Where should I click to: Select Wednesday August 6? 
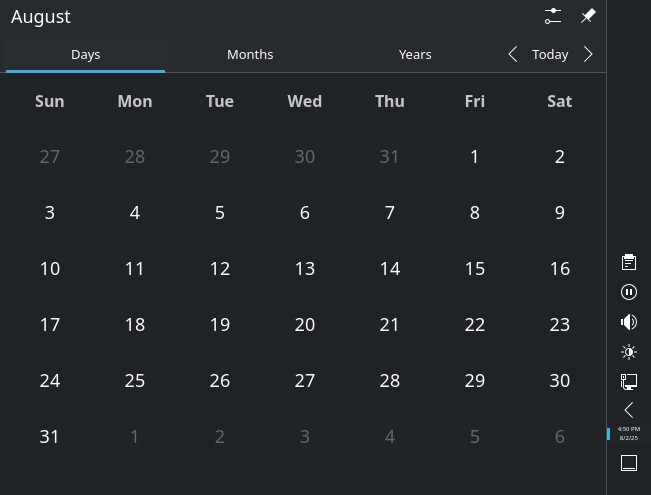(304, 213)
